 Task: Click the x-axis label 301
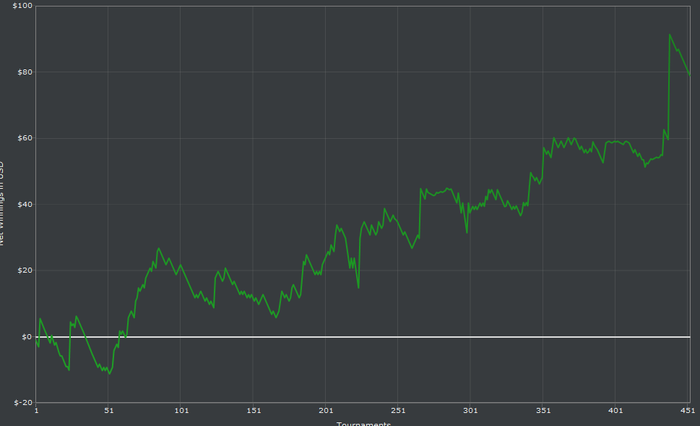click(x=471, y=410)
